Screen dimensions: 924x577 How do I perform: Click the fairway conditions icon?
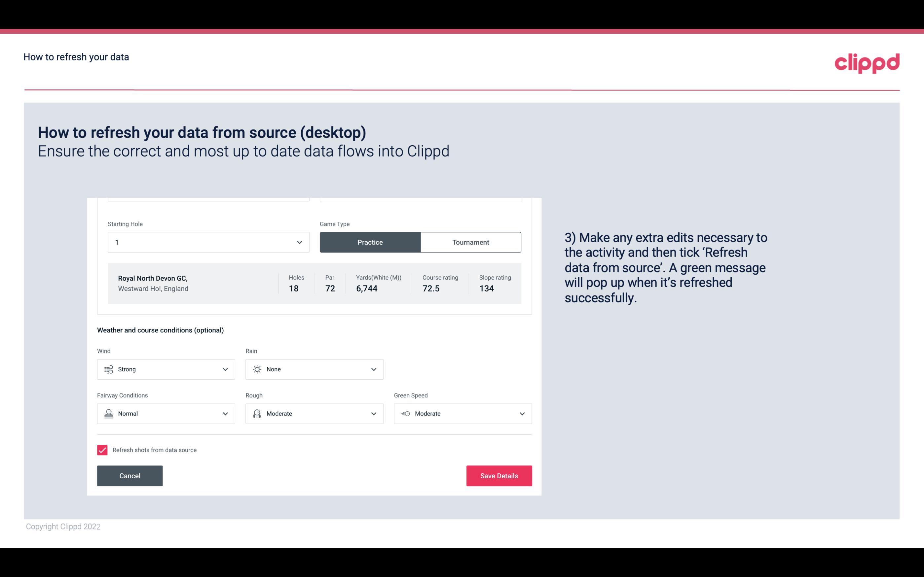click(x=108, y=414)
